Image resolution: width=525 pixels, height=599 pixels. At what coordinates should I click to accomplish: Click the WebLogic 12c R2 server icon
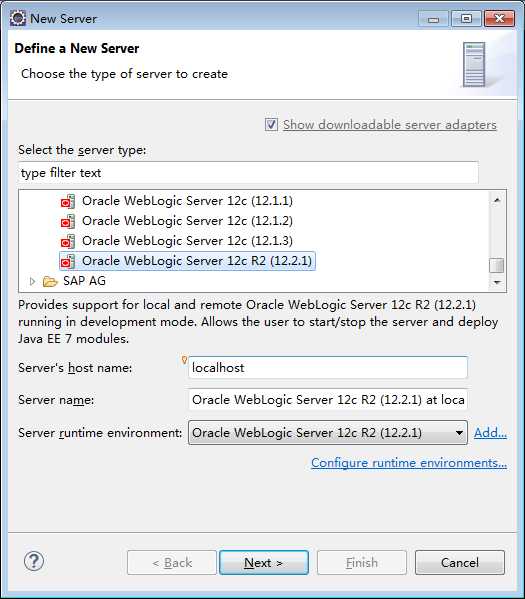pyautogui.click(x=68, y=261)
